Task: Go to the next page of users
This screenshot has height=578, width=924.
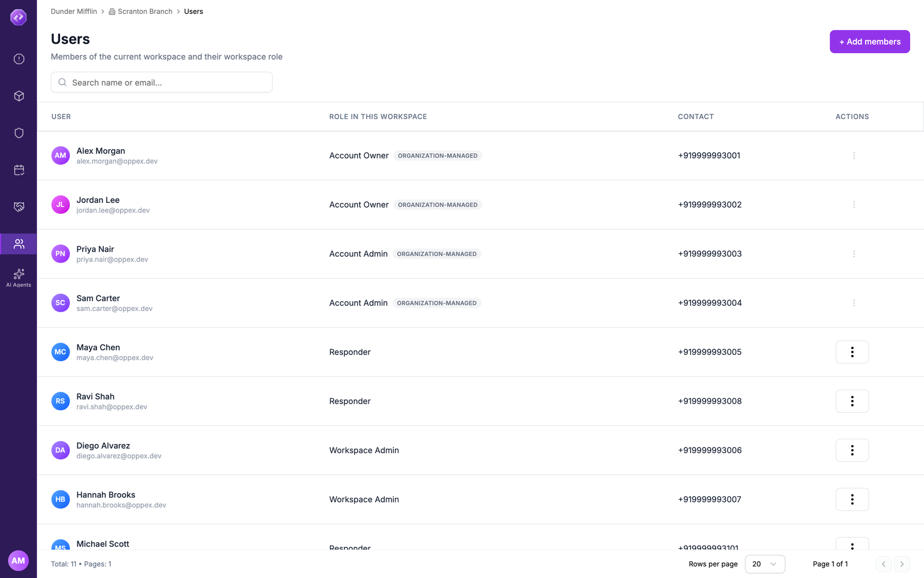Action: pos(902,564)
